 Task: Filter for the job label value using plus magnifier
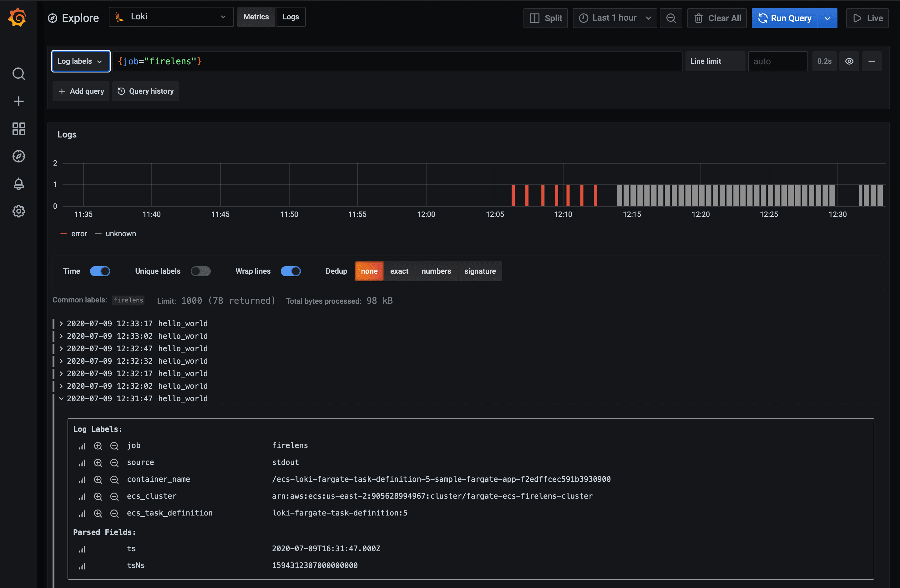click(x=98, y=446)
